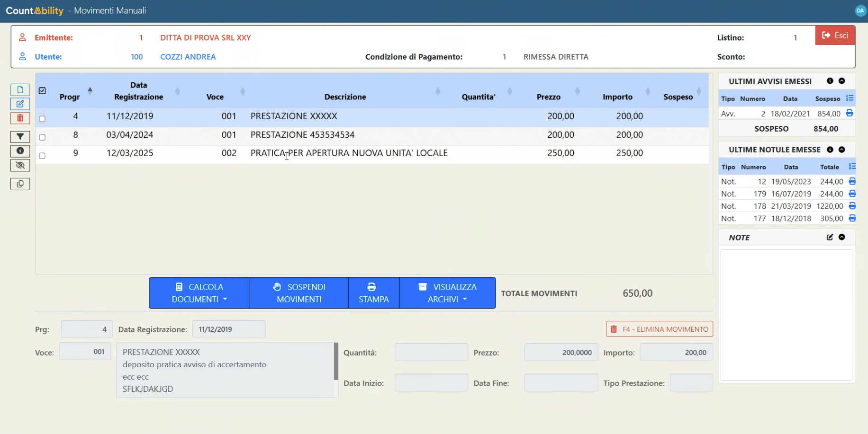Click the new document icon in left toolbar
The height and width of the screenshot is (434, 868).
pos(20,90)
